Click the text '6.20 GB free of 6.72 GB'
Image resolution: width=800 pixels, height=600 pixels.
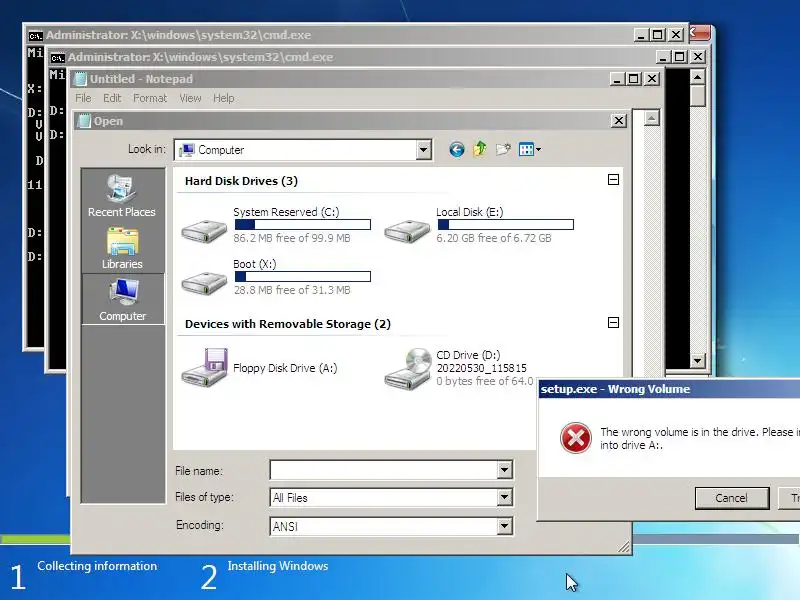(x=494, y=238)
